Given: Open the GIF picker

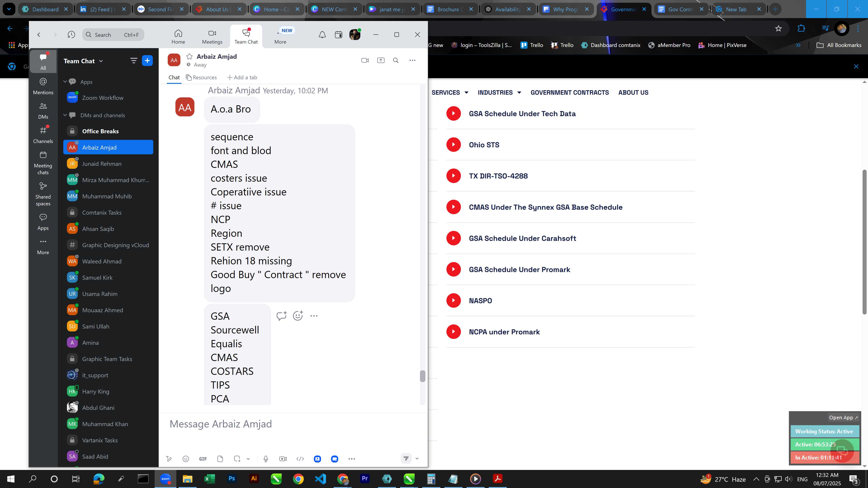Looking at the screenshot, I should [203, 459].
